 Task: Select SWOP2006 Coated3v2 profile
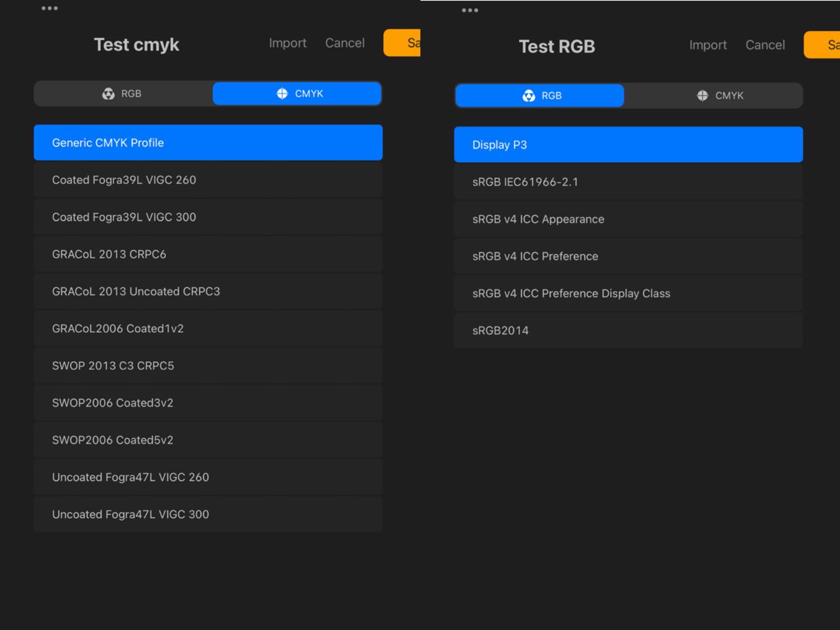pyautogui.click(x=208, y=403)
